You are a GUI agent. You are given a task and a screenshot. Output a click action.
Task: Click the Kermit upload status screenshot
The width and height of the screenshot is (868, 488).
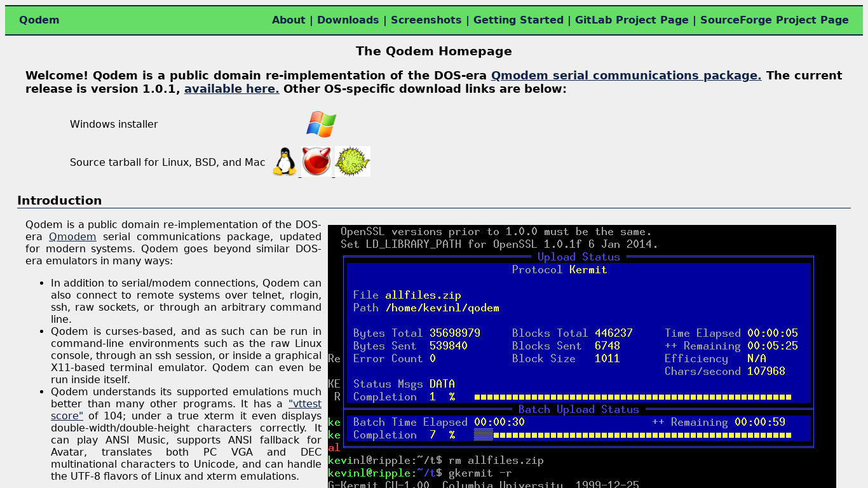pyautogui.click(x=582, y=356)
